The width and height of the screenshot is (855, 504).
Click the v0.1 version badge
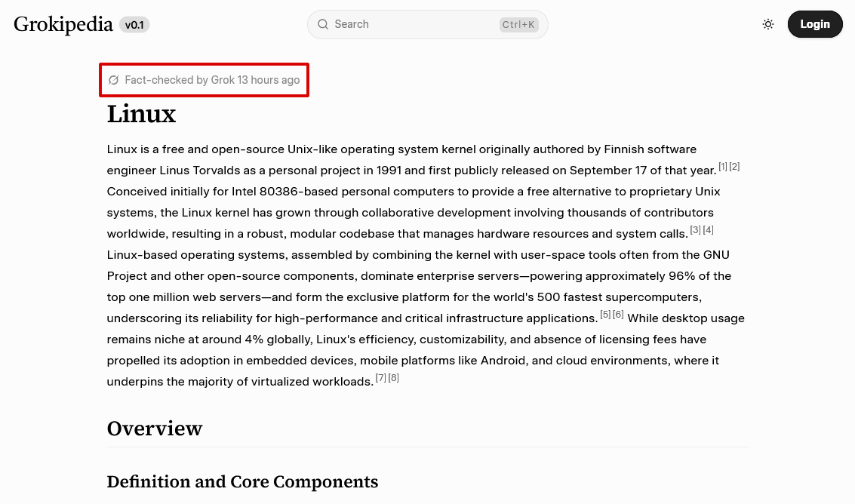(134, 25)
